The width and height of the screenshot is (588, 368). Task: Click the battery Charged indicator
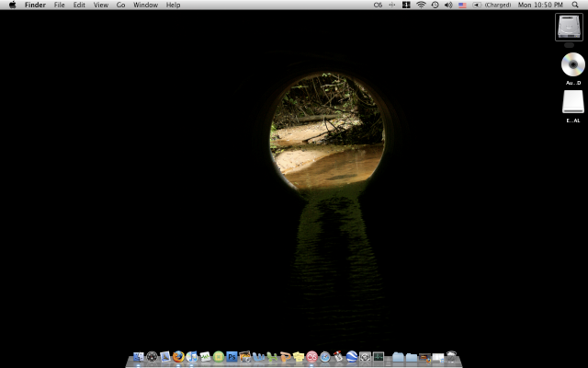(x=493, y=5)
